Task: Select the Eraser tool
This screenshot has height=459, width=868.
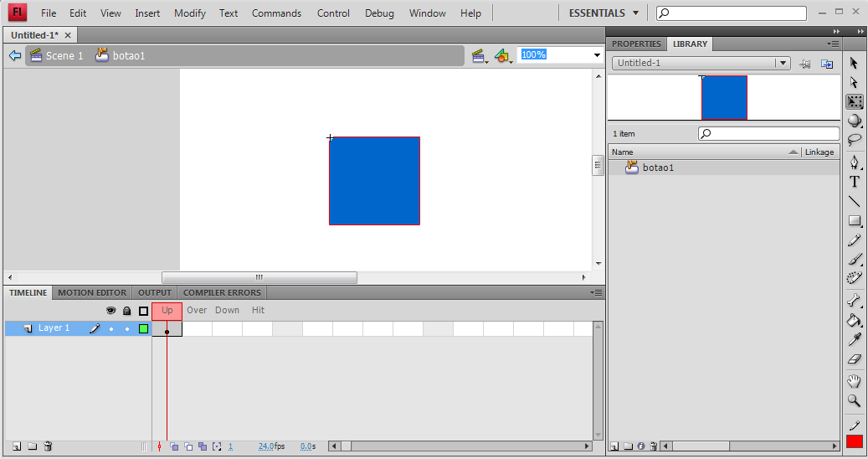Action: pos(854,359)
